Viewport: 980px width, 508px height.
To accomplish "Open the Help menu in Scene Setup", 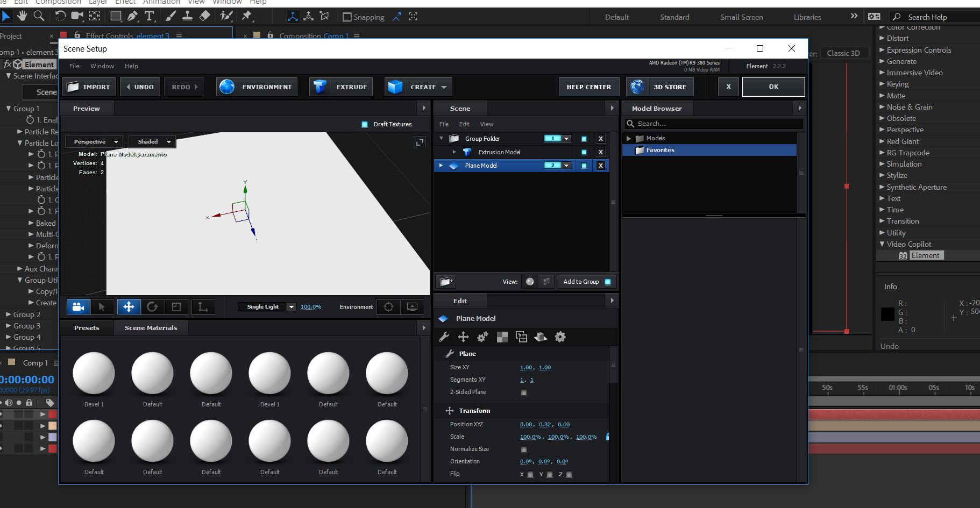I will [x=131, y=66].
